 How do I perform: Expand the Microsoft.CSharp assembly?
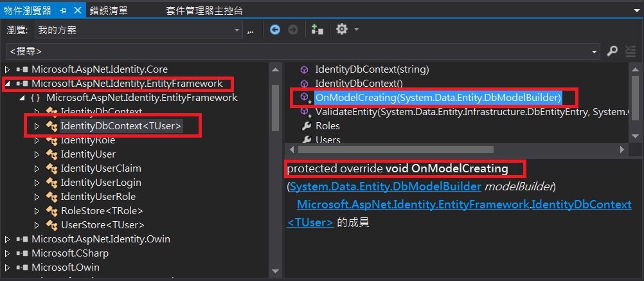7,253
